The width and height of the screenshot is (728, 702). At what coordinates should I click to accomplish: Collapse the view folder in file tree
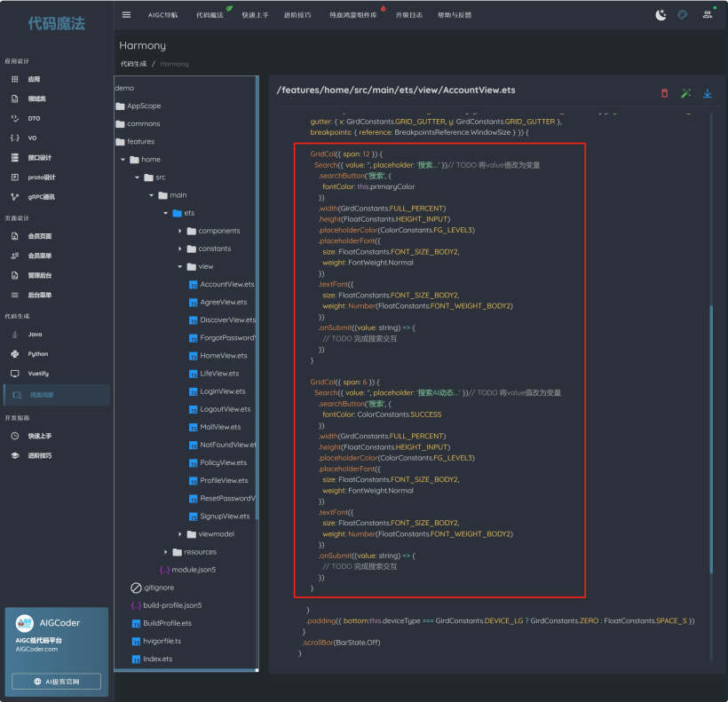click(x=180, y=266)
